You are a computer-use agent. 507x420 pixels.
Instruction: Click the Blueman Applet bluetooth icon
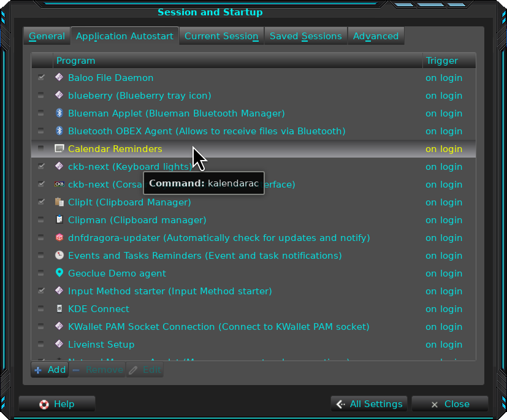pos(59,113)
